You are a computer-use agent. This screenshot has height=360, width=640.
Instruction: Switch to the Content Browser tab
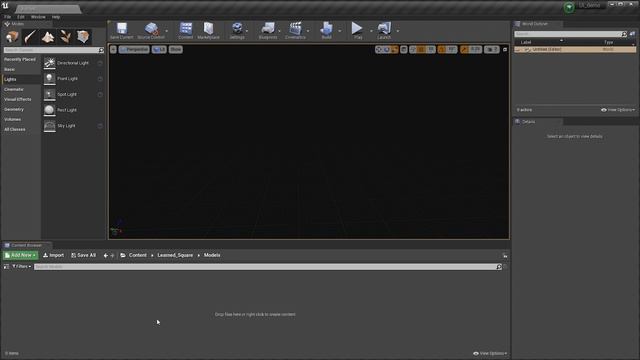click(27, 245)
